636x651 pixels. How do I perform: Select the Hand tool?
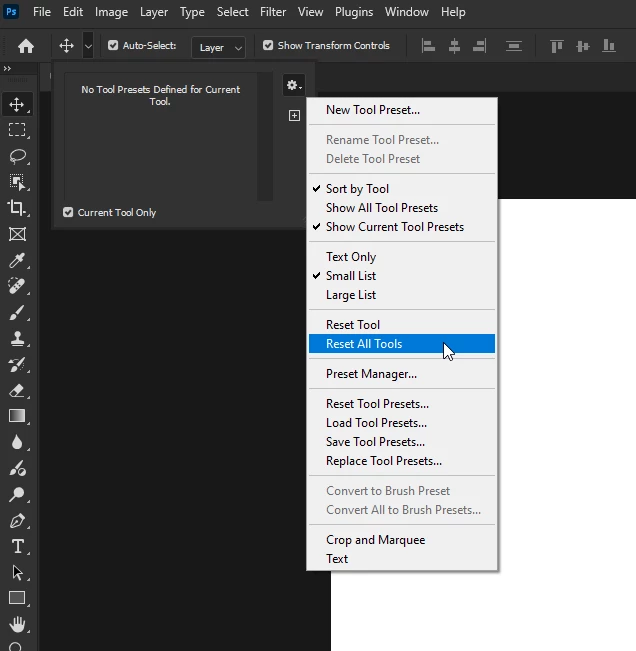pos(17,624)
